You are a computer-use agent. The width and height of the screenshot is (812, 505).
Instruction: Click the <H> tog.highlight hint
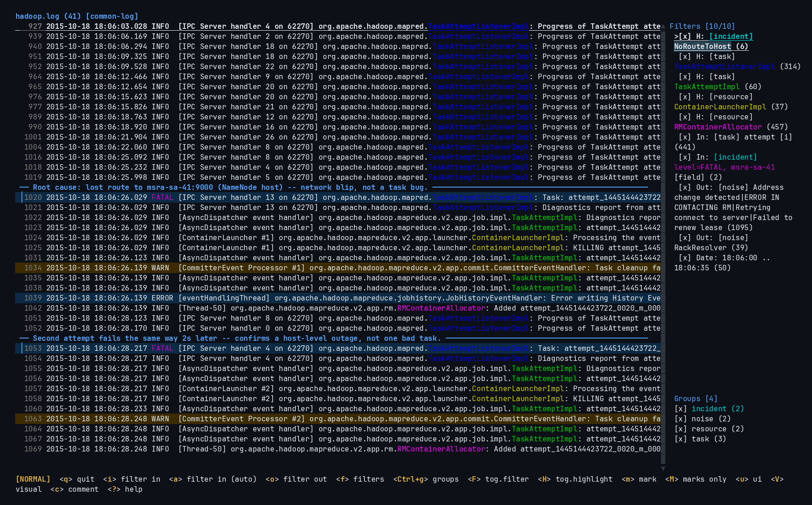pos(575,479)
